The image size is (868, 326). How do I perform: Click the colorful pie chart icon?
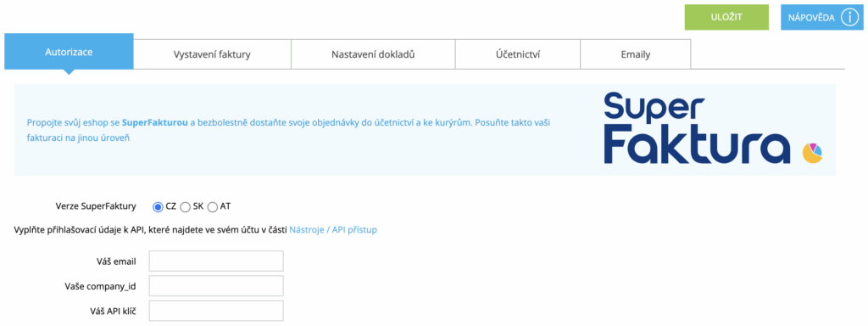[813, 153]
